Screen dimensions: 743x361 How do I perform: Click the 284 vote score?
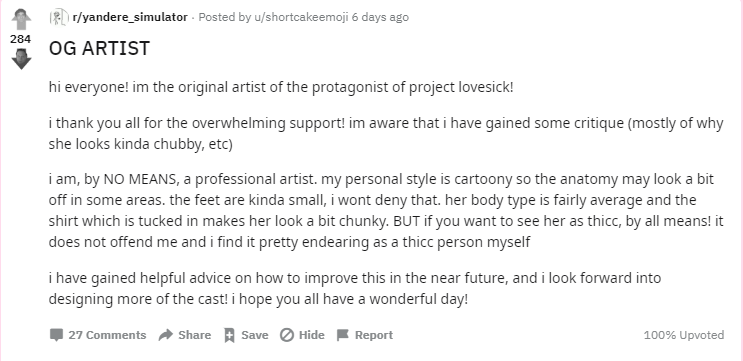click(x=21, y=39)
